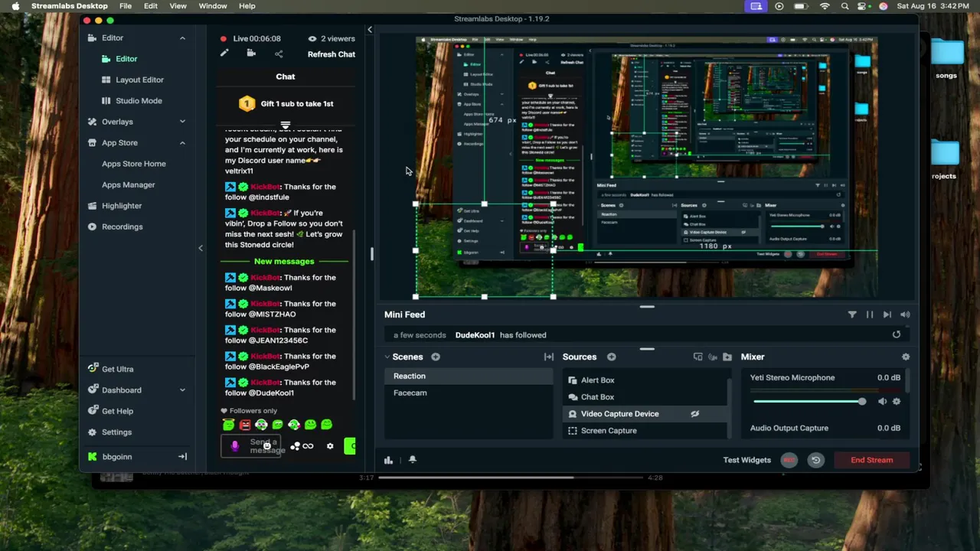Collapse live dock arrow above preview
This screenshot has width=980, height=551.
[x=370, y=30]
